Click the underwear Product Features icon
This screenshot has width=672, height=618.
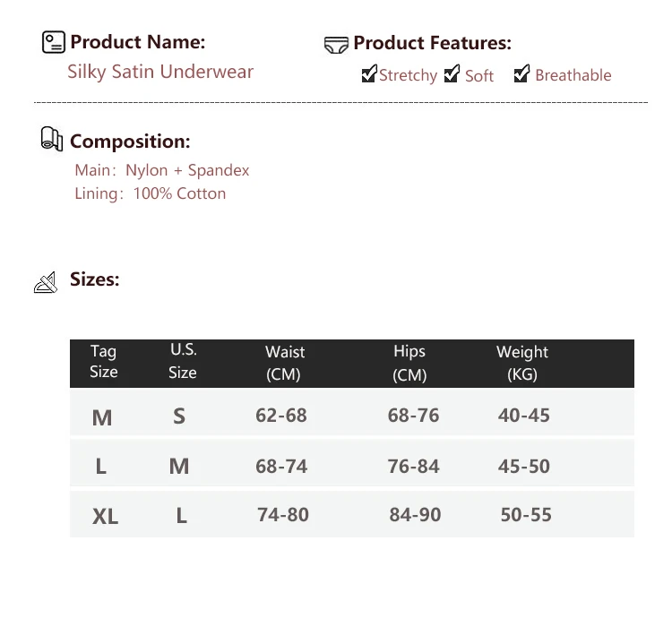[336, 44]
